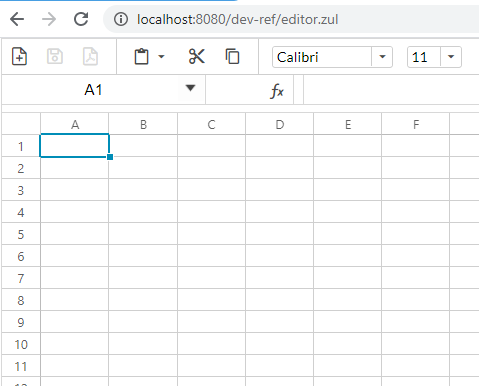This screenshot has height=386, width=479.
Task: Select column A header
Action: 75,124
